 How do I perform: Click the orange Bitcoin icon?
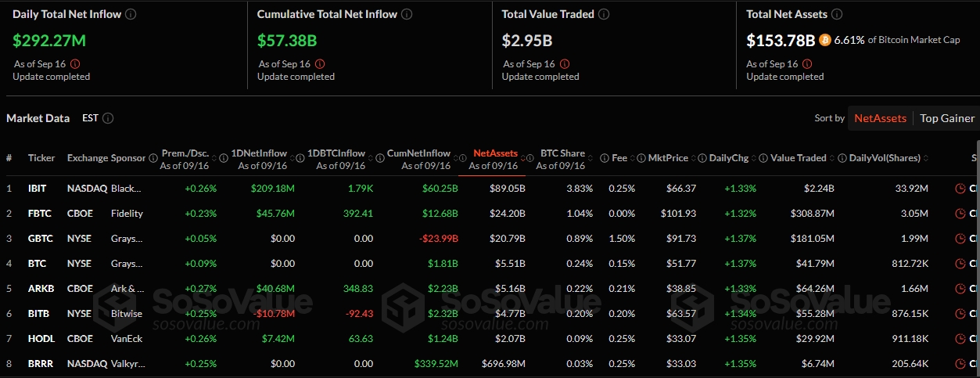pos(825,40)
